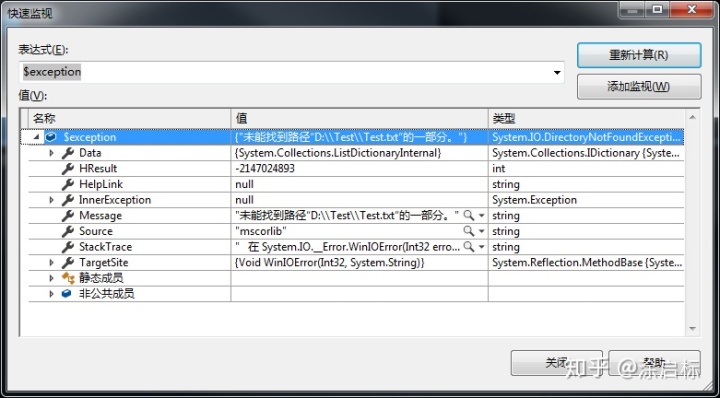Screen dimensions: 720x398
Task: Expand the Data property node
Action: click(x=51, y=153)
